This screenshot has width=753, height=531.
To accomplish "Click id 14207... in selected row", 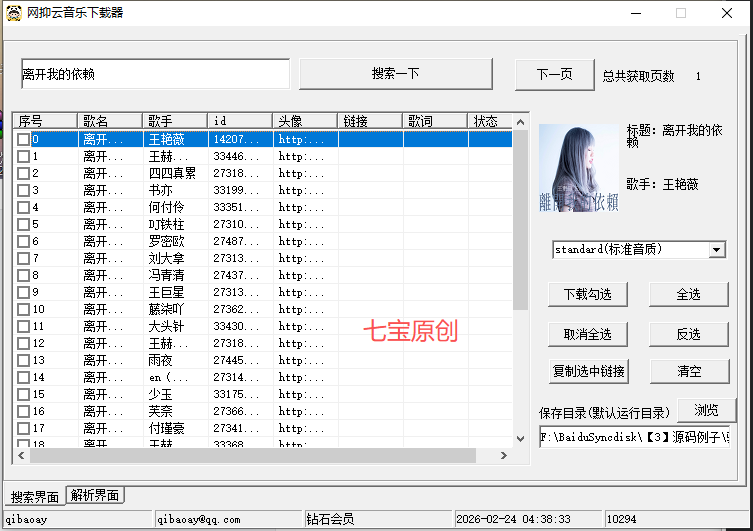I will click(x=236, y=140).
